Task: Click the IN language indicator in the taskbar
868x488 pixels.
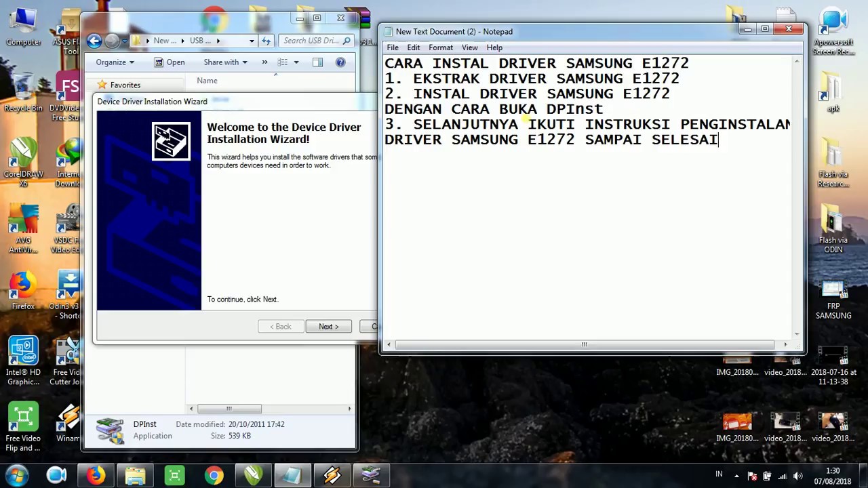Action: coord(719,474)
